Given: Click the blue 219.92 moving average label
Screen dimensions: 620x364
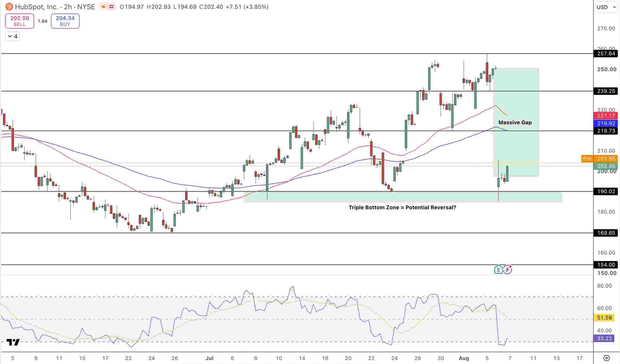Looking at the screenshot, I should (x=606, y=123).
